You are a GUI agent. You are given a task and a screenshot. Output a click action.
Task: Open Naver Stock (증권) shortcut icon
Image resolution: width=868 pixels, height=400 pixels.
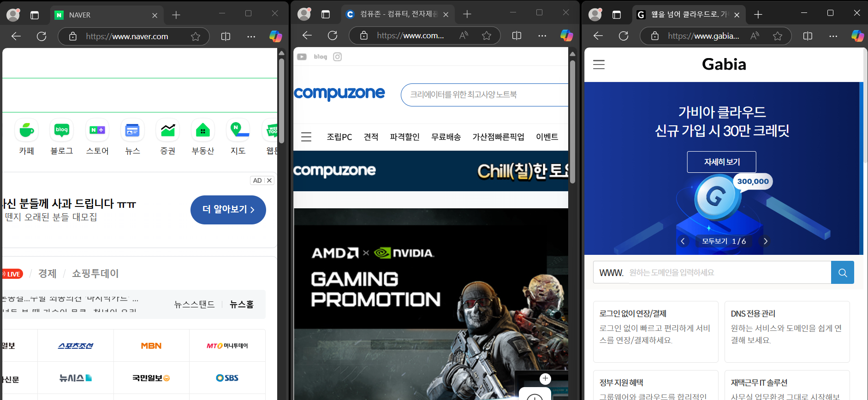pos(168,130)
